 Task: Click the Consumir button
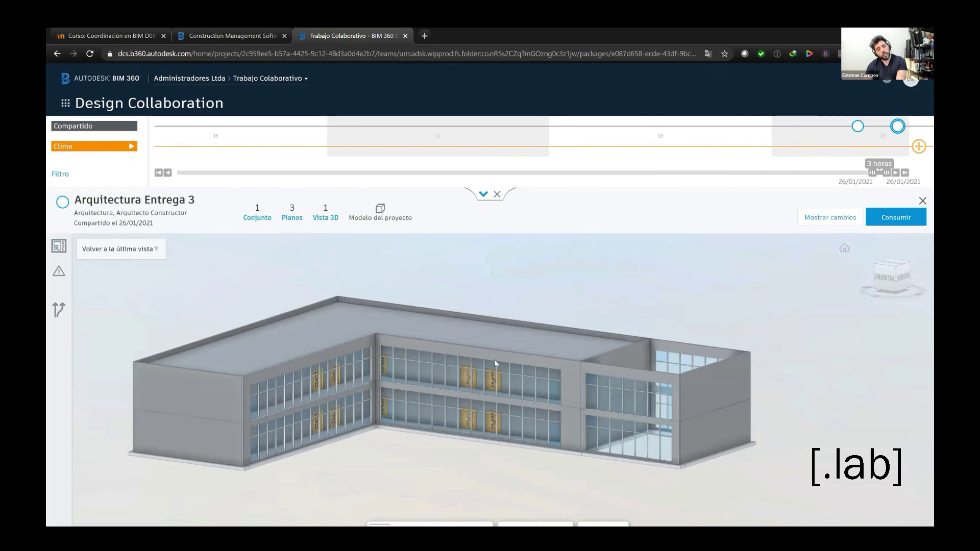point(895,217)
